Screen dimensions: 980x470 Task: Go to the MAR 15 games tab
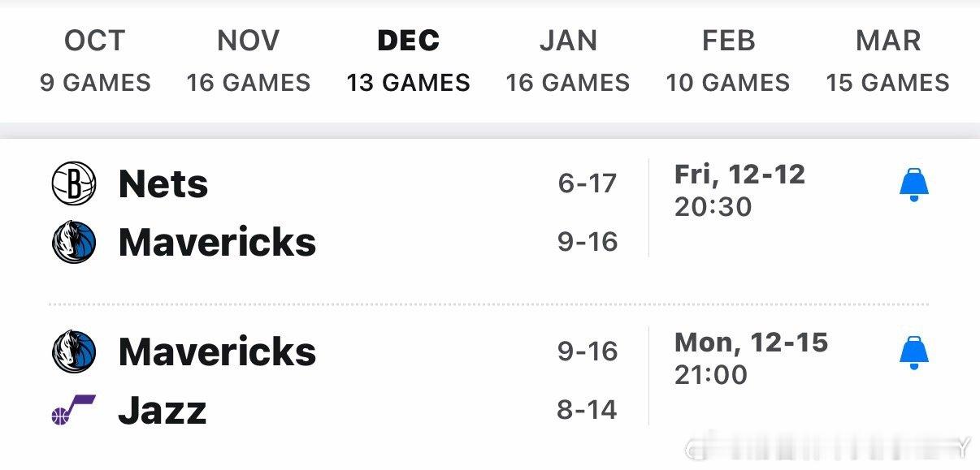click(888, 61)
